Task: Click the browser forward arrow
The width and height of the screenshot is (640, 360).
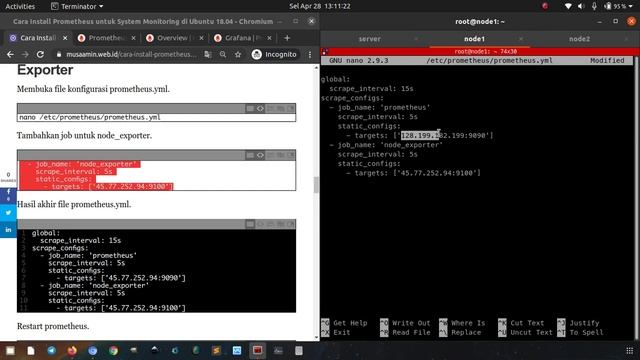Action: pyautogui.click(x=25, y=54)
